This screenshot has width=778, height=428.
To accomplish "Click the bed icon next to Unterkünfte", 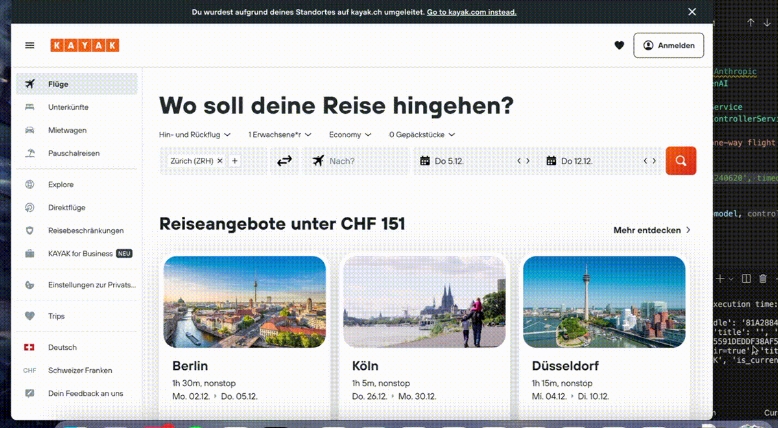I will click(x=30, y=107).
